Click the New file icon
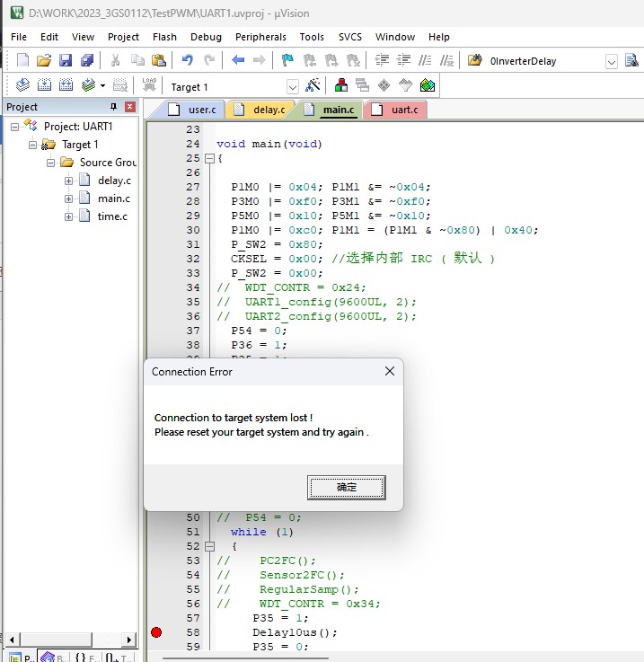 (x=22, y=60)
